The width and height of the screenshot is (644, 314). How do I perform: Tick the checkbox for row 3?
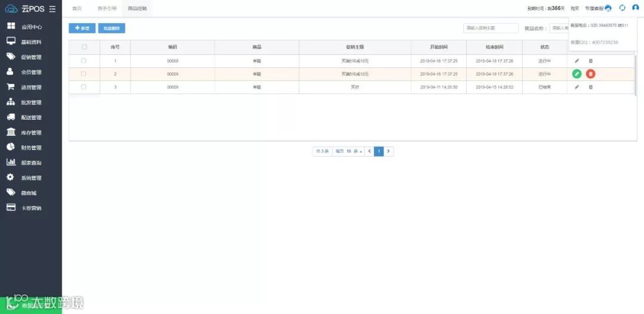pyautogui.click(x=84, y=87)
